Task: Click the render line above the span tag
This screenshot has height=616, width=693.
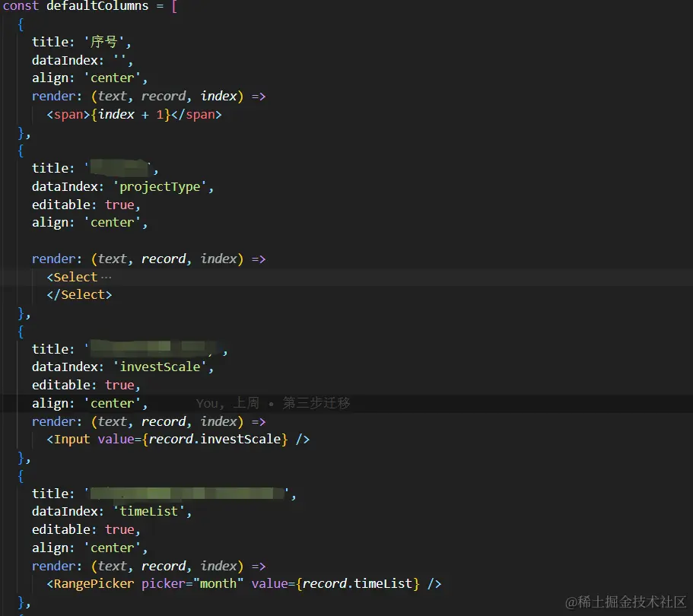Action: coord(148,96)
